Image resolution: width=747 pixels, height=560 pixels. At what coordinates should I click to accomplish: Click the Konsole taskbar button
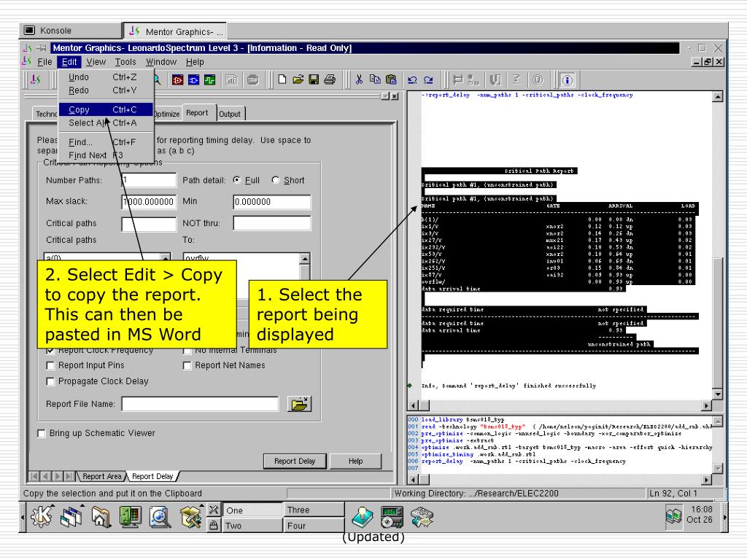pyautogui.click(x=71, y=31)
